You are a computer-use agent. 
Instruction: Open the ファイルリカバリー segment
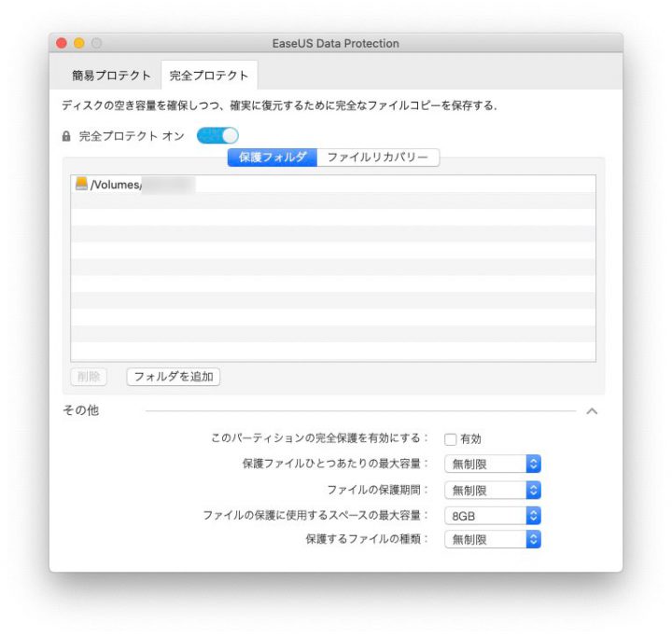(378, 158)
